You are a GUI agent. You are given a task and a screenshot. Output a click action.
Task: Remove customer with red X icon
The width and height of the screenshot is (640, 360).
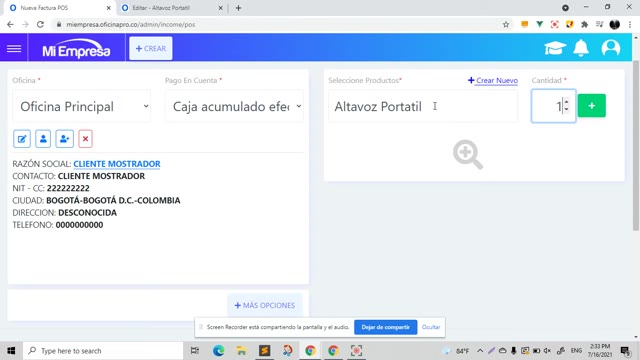coord(85,139)
